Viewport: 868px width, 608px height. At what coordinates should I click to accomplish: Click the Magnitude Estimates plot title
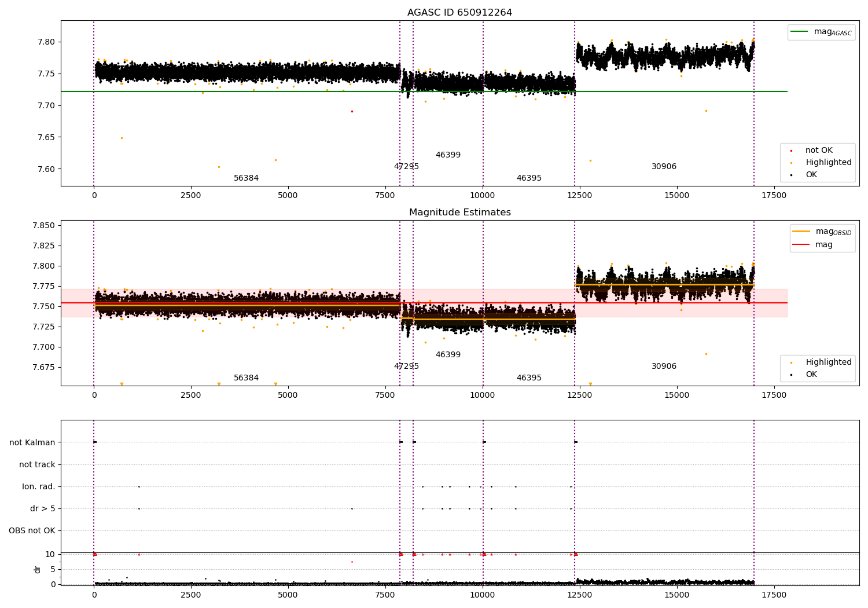click(x=459, y=213)
